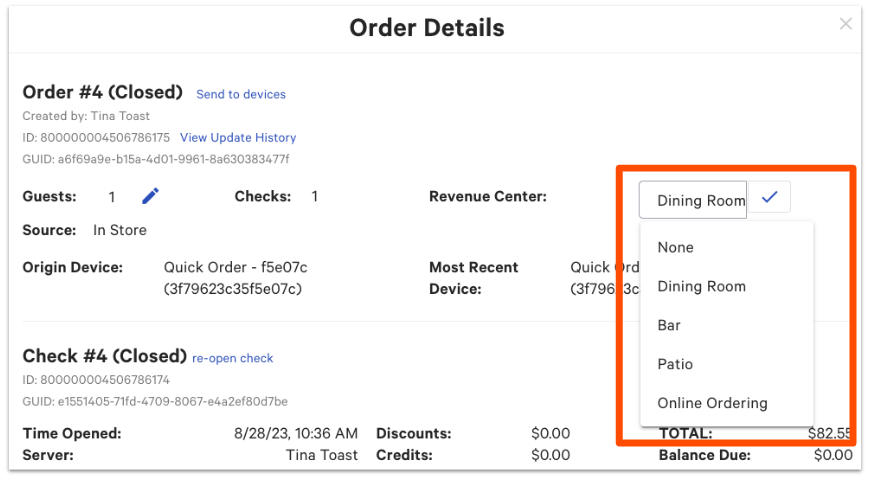Choose Online Ordering from the list
870x478 pixels.
coord(712,403)
